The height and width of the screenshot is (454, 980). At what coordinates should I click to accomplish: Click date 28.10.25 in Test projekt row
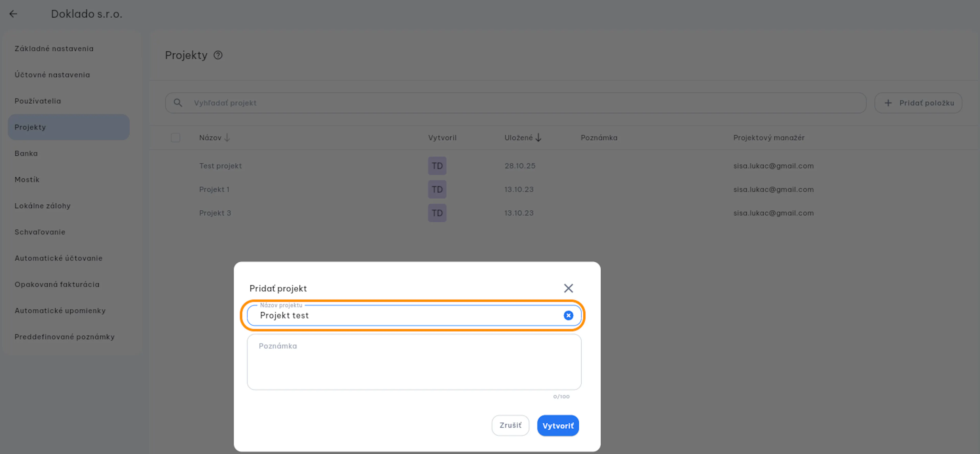520,166
